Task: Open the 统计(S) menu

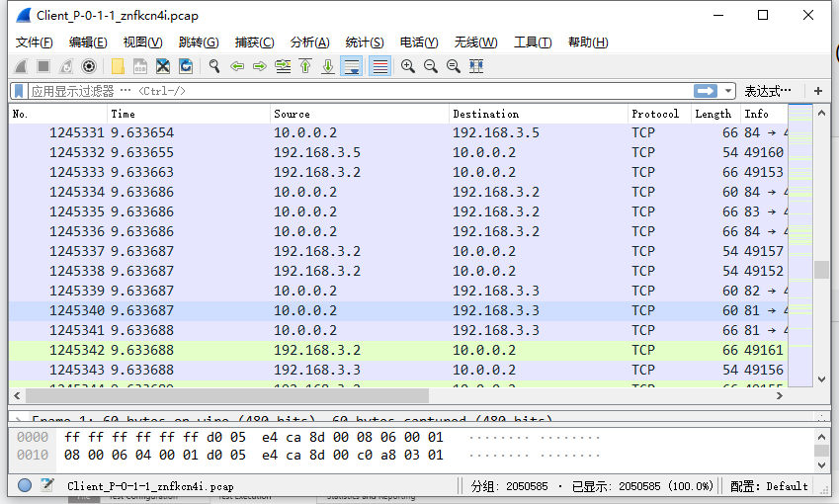Action: 365,42
